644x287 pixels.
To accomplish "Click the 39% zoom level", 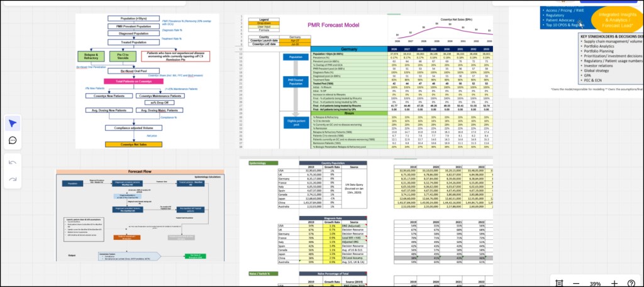I will pos(595,283).
